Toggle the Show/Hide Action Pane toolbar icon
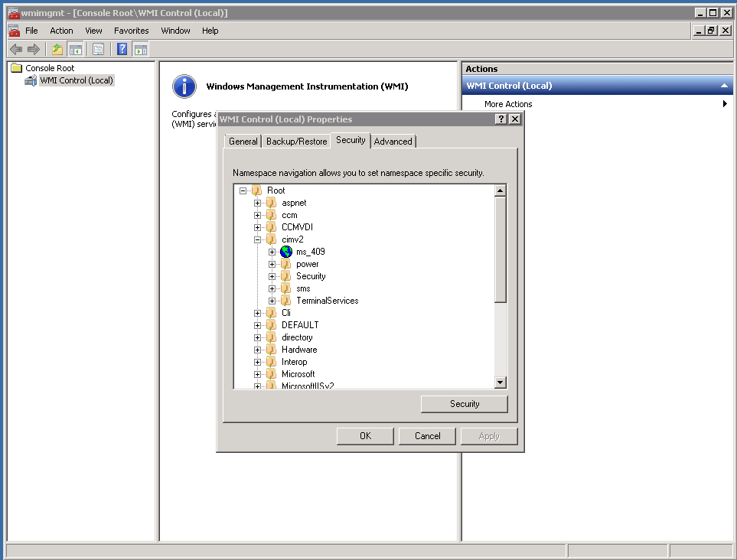 pyautogui.click(x=140, y=49)
